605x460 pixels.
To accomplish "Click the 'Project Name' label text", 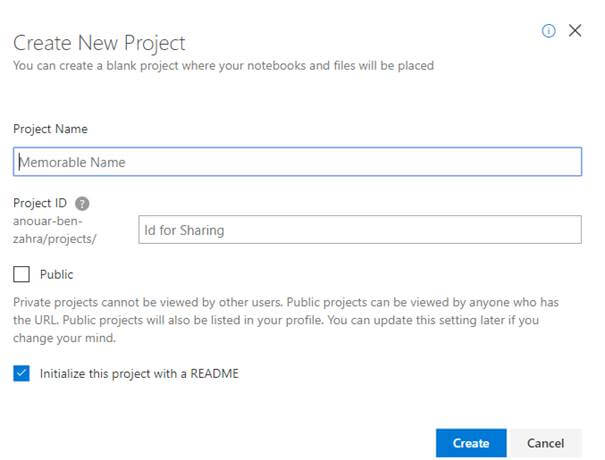I will coord(50,129).
